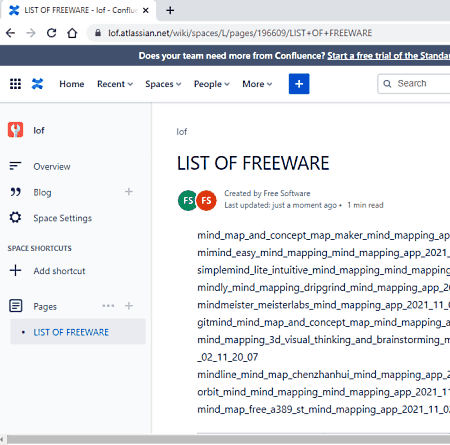This screenshot has height=445, width=450.
Task: Click the blue Create plus button
Action: (x=299, y=84)
